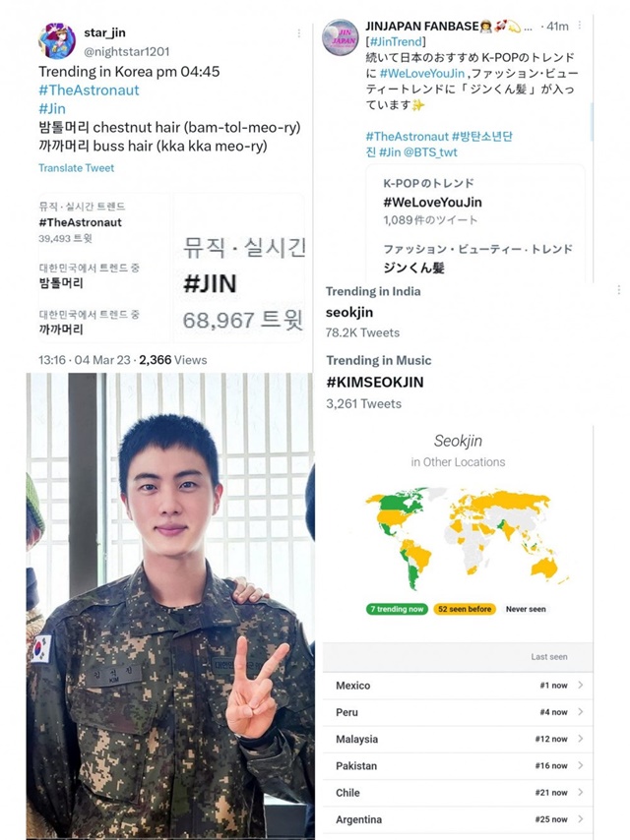
Task: Open more options for Trending in India
Action: tap(619, 290)
